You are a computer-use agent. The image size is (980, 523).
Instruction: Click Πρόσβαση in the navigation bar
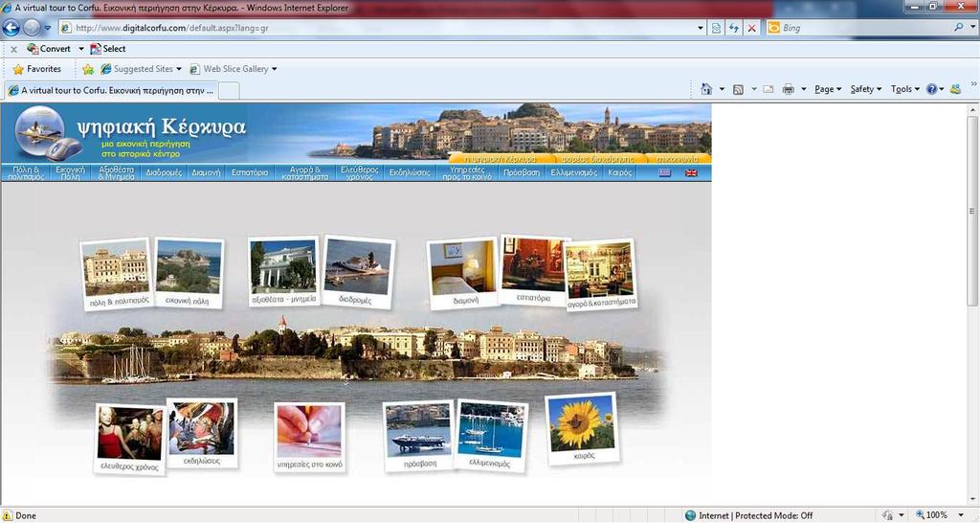pyautogui.click(x=522, y=172)
